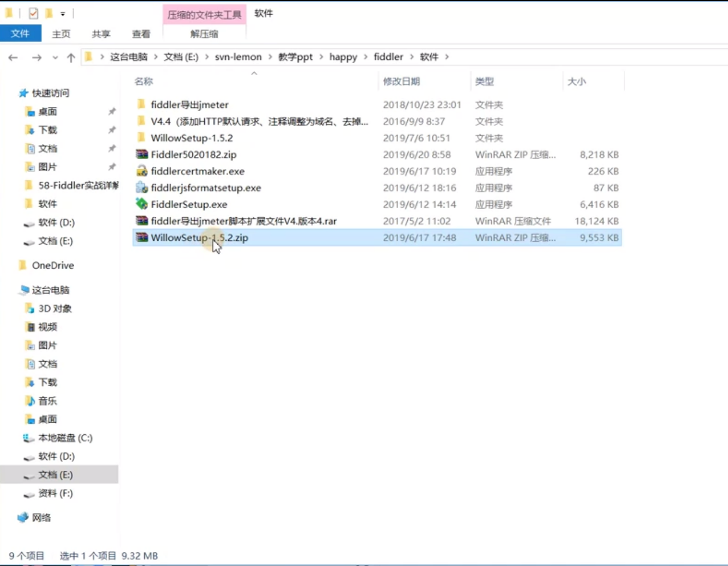
Task: Expand the chevron after 教学ppt
Action: (321, 57)
